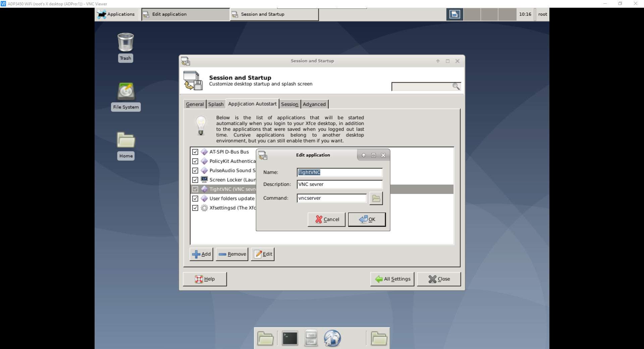The image size is (644, 349).
Task: Add a new autostart application
Action: [201, 254]
